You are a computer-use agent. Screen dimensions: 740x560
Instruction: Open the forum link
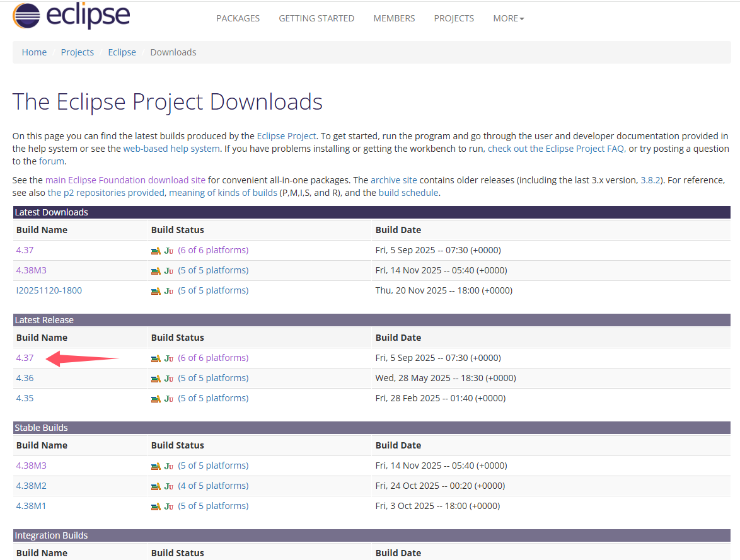click(52, 161)
